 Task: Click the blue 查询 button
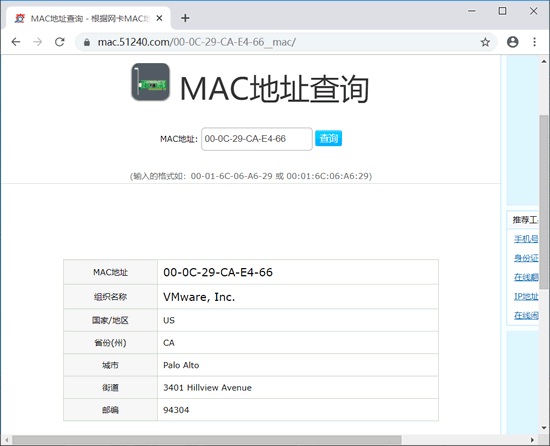[328, 138]
